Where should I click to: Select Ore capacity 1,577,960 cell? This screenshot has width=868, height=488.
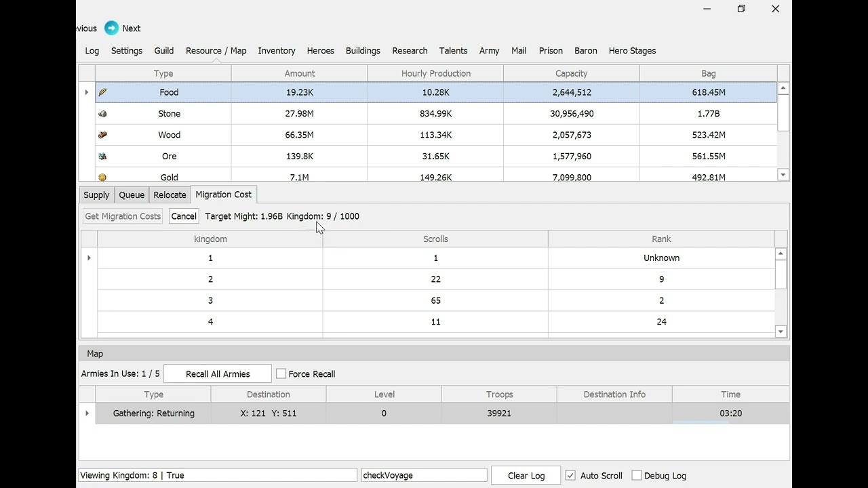[x=572, y=156]
